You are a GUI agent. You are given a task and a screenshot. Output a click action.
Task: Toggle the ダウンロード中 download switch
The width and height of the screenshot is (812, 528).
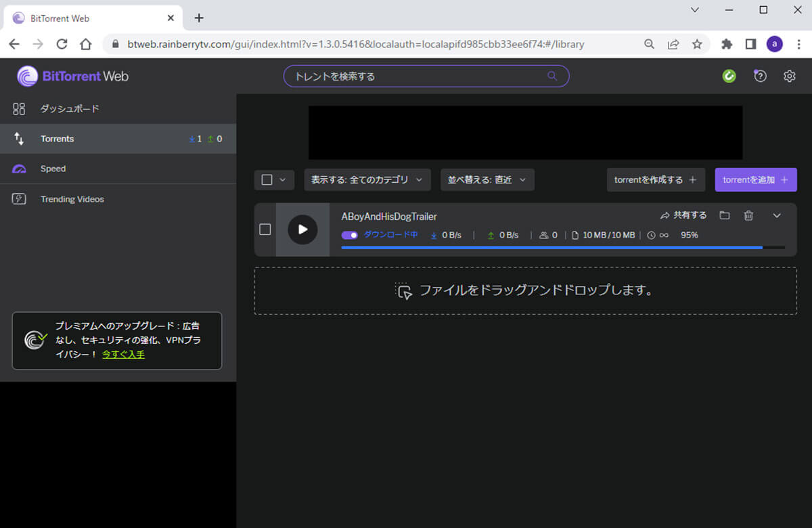point(350,235)
